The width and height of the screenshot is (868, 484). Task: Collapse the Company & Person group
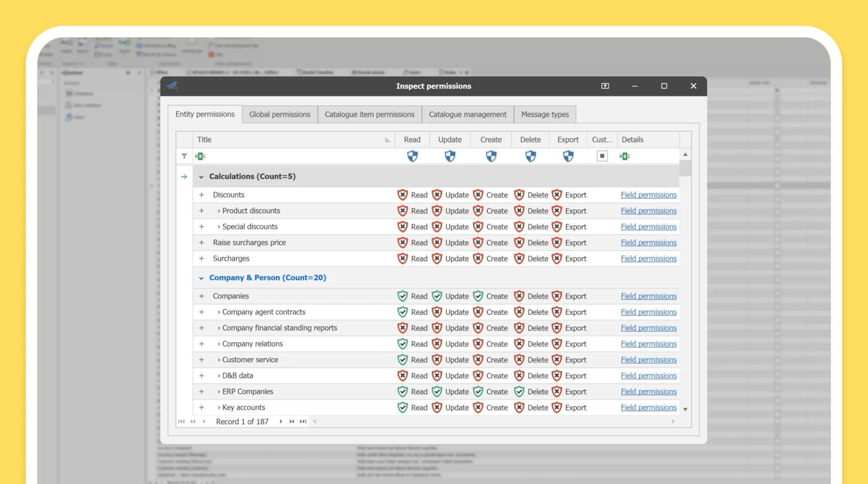[201, 278]
